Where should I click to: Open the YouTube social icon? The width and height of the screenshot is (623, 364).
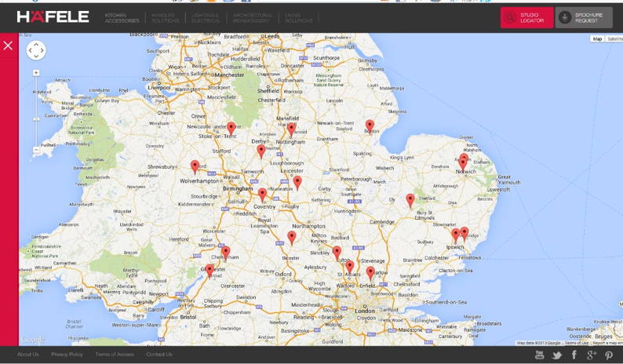tap(539, 355)
